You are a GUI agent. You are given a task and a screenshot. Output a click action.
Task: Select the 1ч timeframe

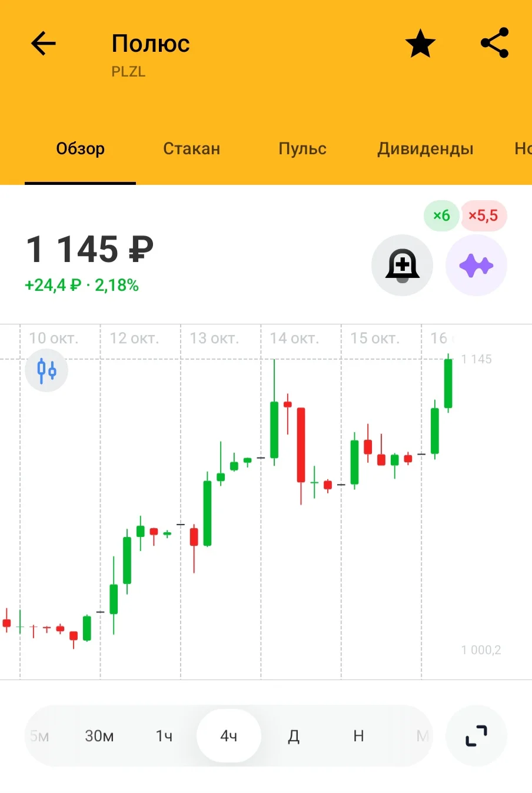tap(164, 736)
